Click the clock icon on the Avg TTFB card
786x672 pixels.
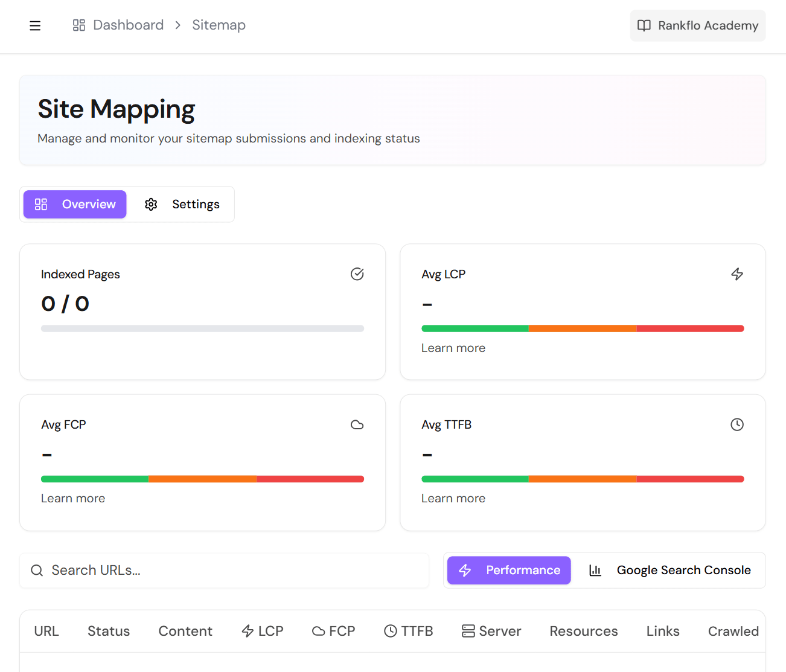click(x=737, y=424)
